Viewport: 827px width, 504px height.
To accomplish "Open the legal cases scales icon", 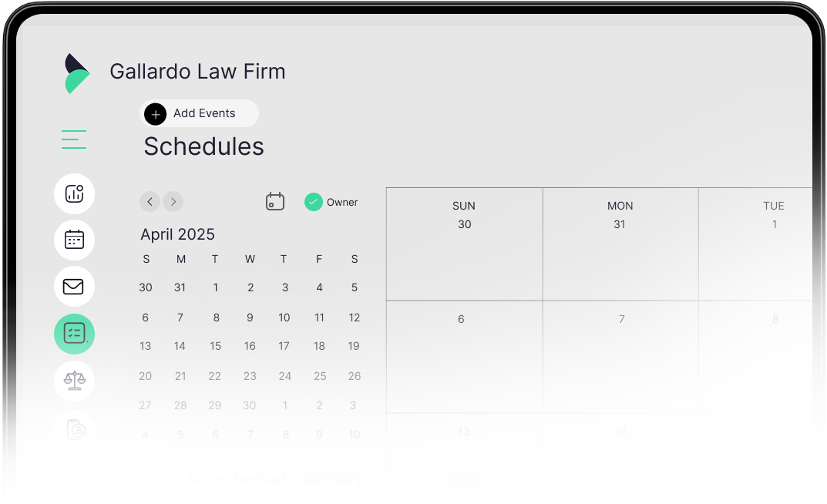I will (x=74, y=381).
